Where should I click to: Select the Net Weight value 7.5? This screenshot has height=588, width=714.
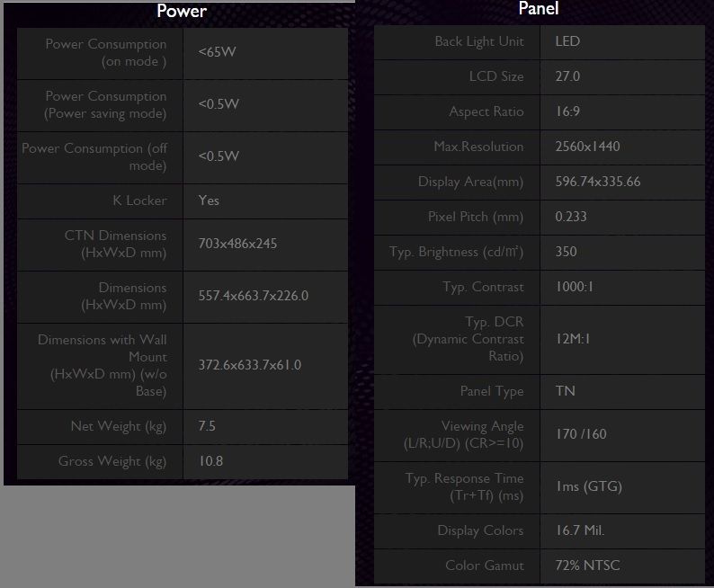[x=207, y=426]
